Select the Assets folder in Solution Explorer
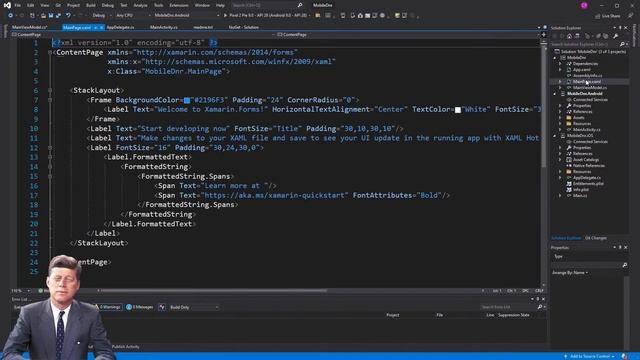 (x=579, y=118)
